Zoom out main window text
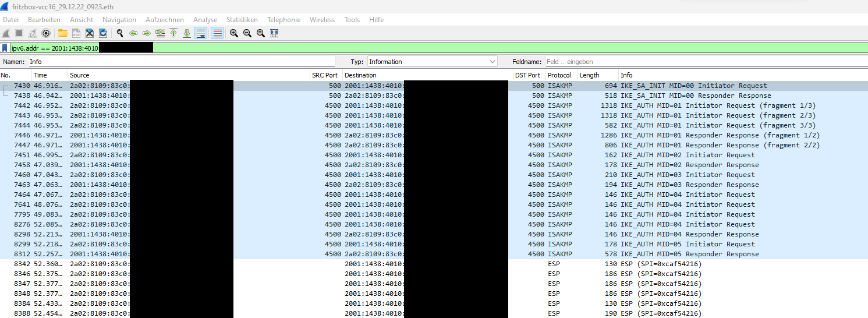This screenshot has width=868, height=318. point(247,33)
